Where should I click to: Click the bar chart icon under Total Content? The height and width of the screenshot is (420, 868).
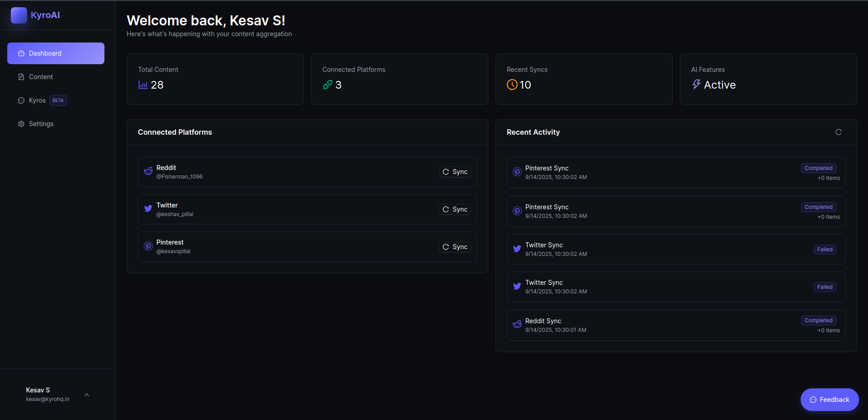[x=142, y=85]
